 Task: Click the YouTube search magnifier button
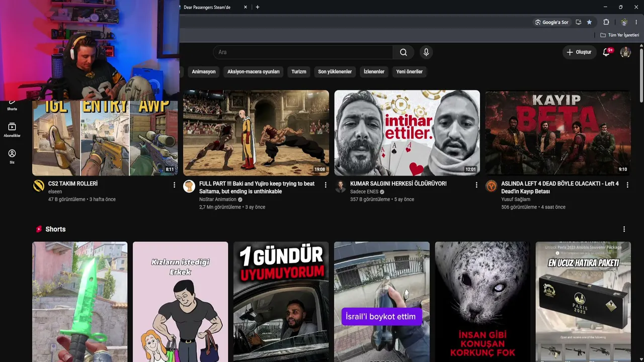[404, 52]
